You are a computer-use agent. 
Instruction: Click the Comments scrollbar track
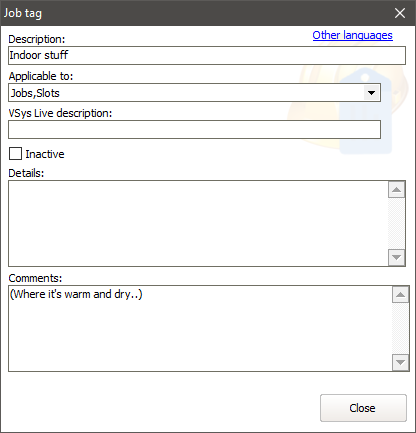(x=400, y=329)
